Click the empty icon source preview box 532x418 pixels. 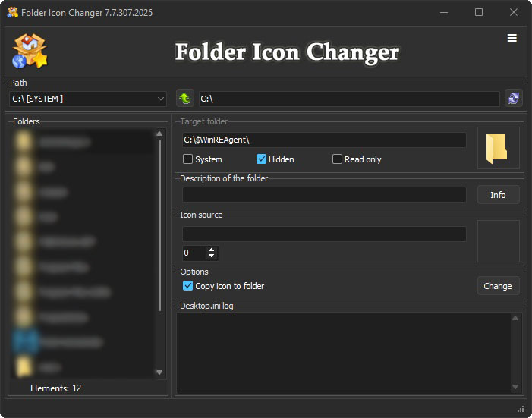(x=498, y=241)
